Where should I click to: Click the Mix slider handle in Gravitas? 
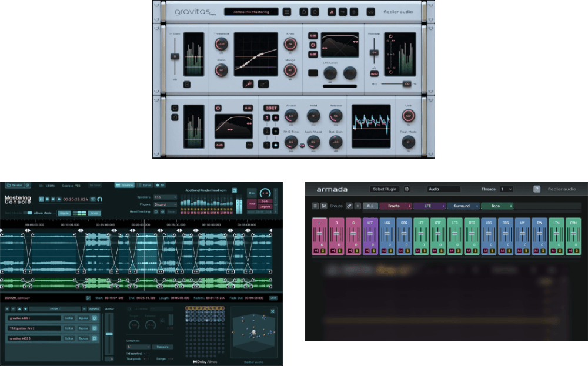coord(406,84)
